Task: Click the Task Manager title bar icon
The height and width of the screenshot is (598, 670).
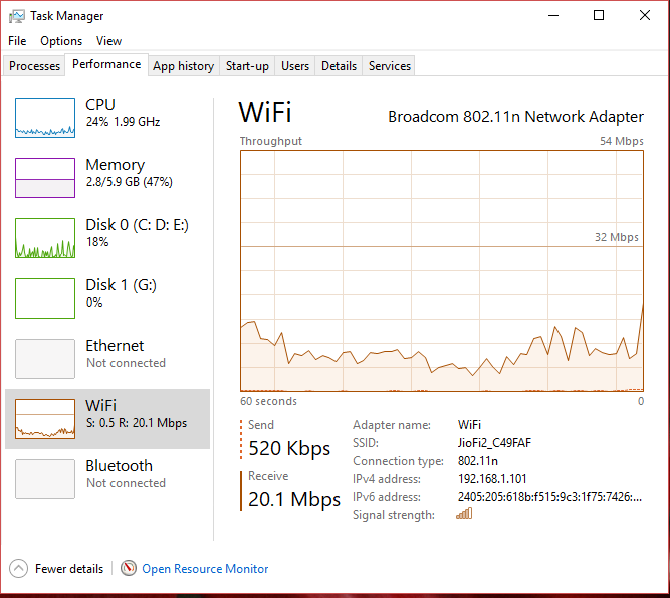Action: click(17, 16)
